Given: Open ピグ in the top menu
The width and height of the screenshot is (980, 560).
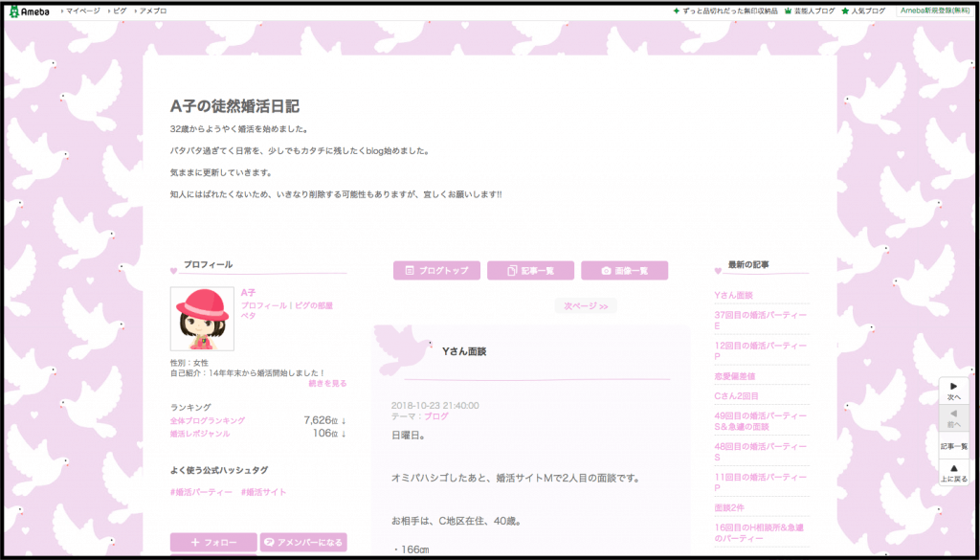Looking at the screenshot, I should click(117, 11).
